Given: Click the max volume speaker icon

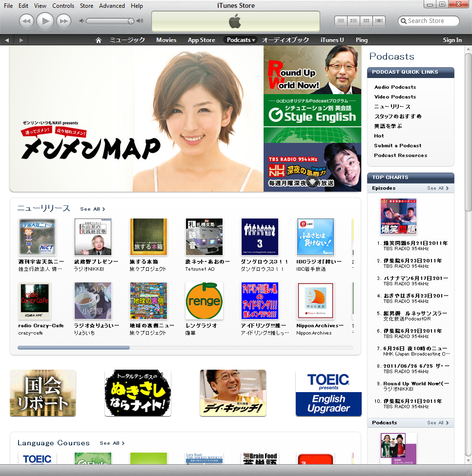Looking at the screenshot, I should [x=140, y=21].
